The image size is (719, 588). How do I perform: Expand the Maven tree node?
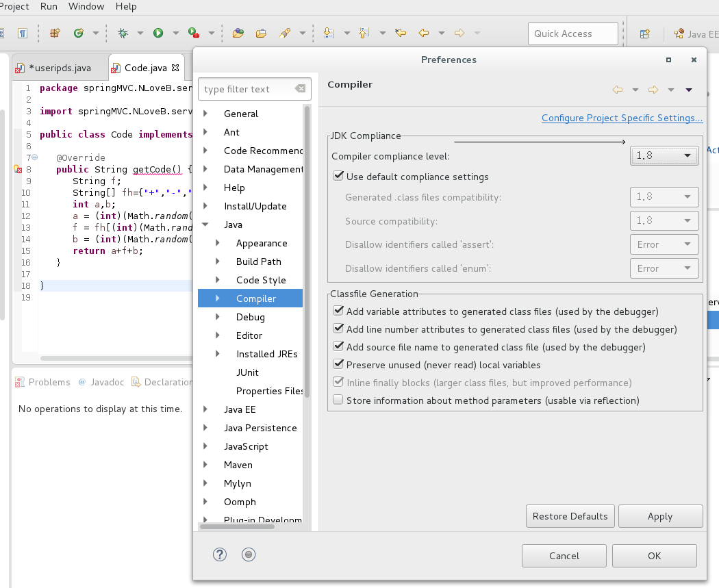point(205,464)
